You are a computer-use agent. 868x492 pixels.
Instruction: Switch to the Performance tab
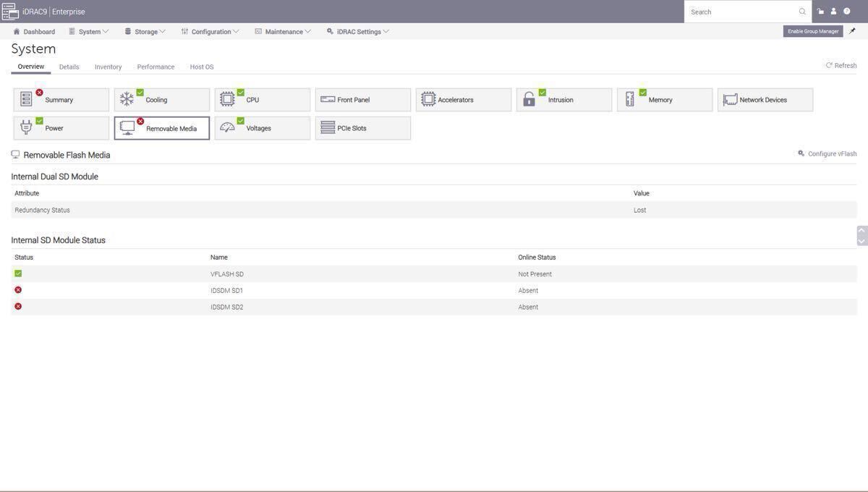(156, 67)
